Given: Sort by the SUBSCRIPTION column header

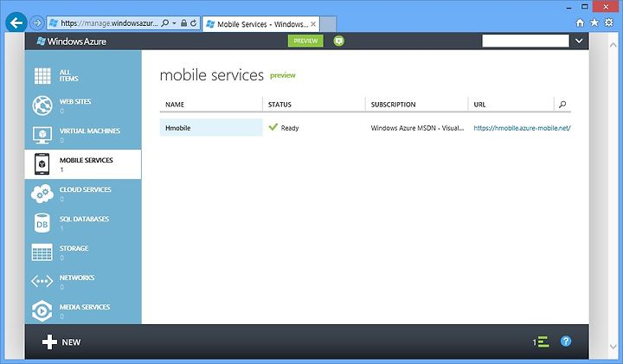Looking at the screenshot, I should coord(394,105).
